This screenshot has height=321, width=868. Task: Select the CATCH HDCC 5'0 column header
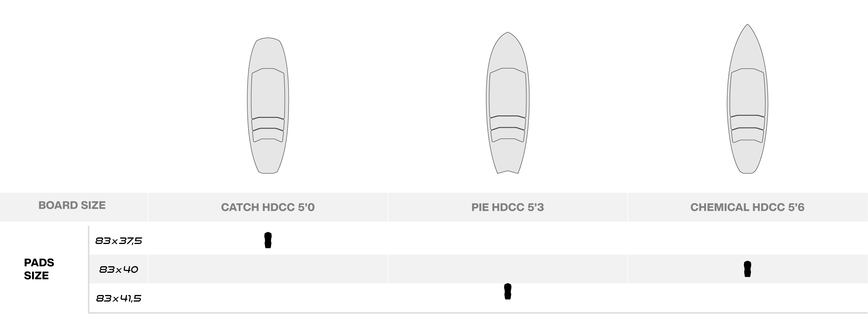tap(268, 207)
